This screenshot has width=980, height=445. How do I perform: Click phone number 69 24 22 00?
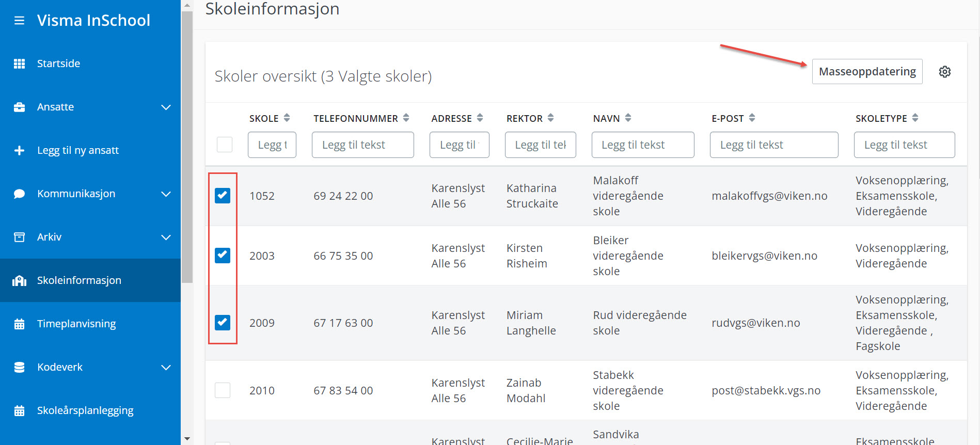(x=343, y=196)
